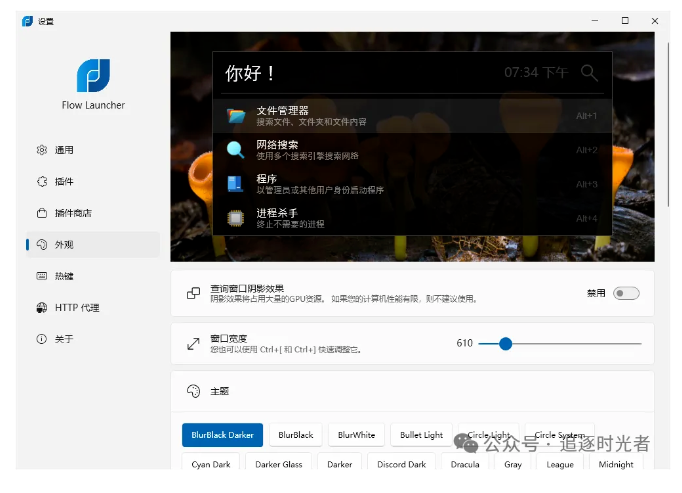Open the HTTP 代理 section
The height and width of the screenshot is (493, 682).
(93, 308)
